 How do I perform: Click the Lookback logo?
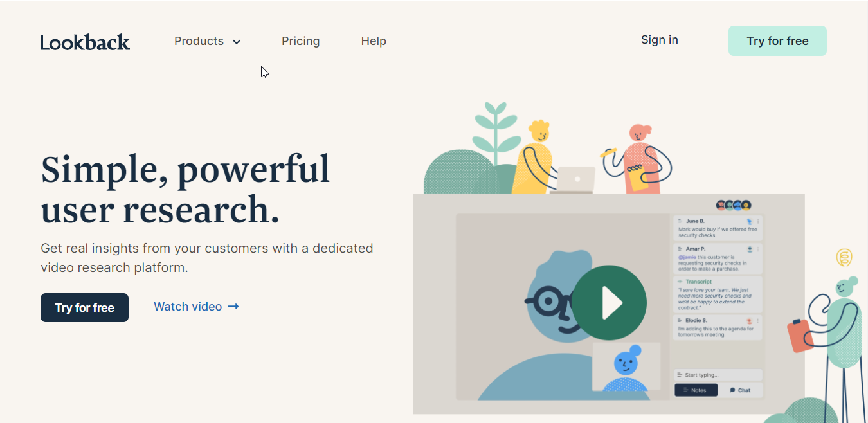coord(84,41)
